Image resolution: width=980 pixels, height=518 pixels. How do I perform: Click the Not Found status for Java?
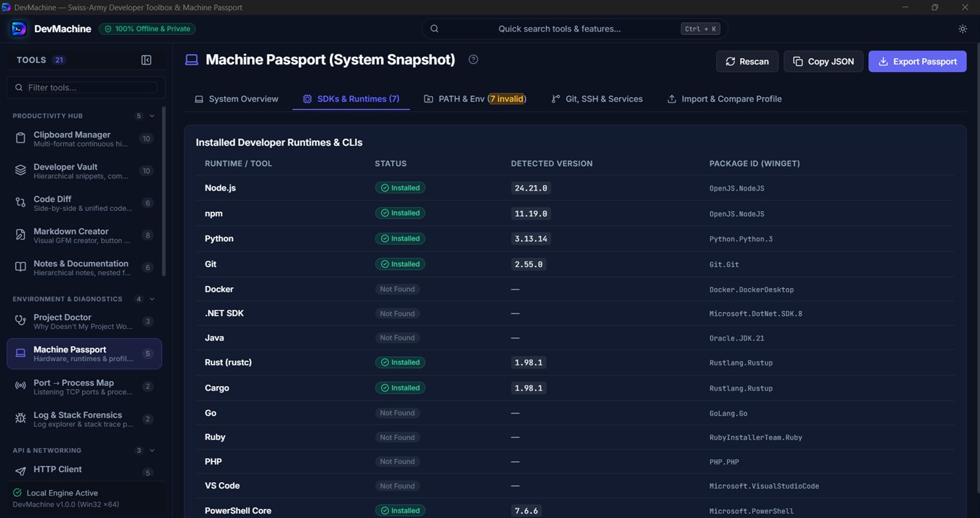(397, 338)
